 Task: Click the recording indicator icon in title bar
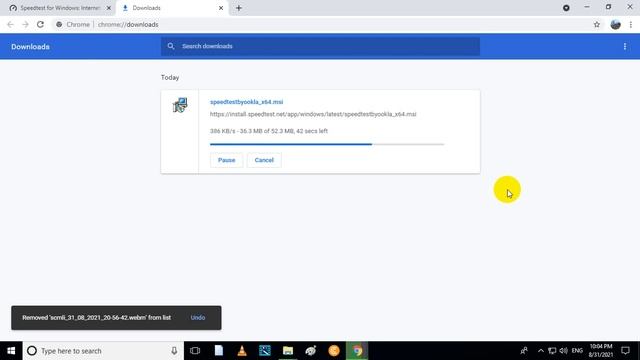point(566,8)
